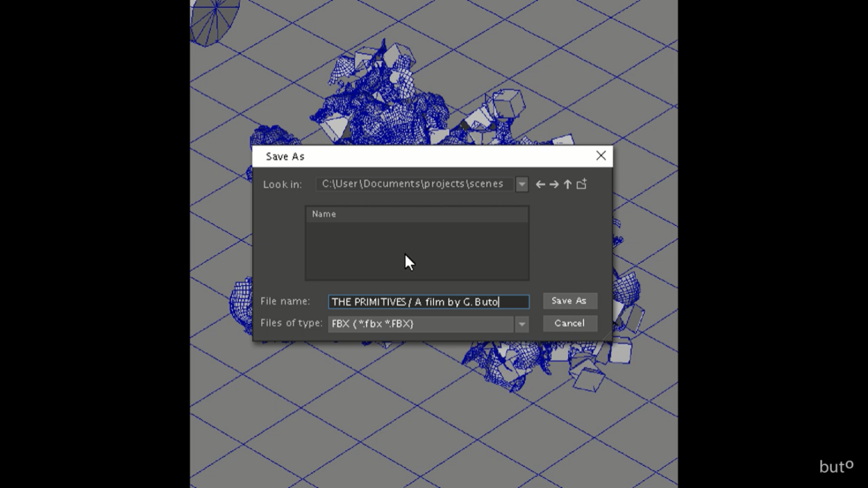Image resolution: width=868 pixels, height=488 pixels.
Task: Click the forward arrow navigation icon
Action: pos(554,185)
